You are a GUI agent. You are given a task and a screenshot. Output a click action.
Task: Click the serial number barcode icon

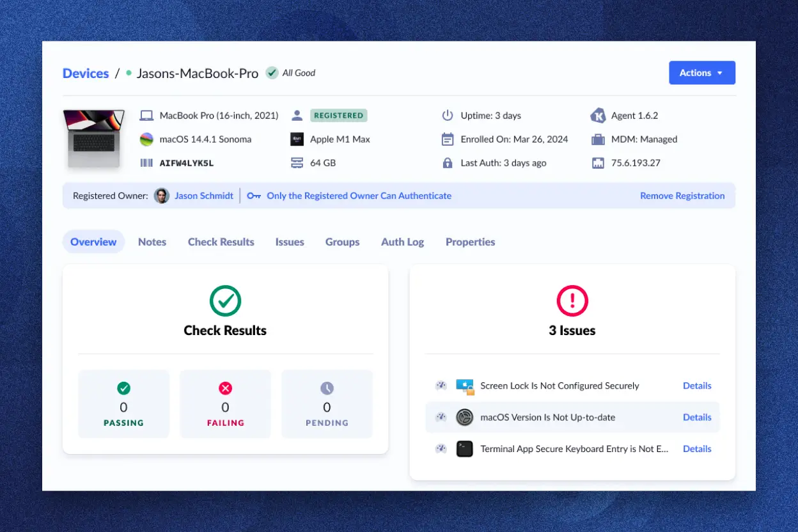(x=146, y=162)
